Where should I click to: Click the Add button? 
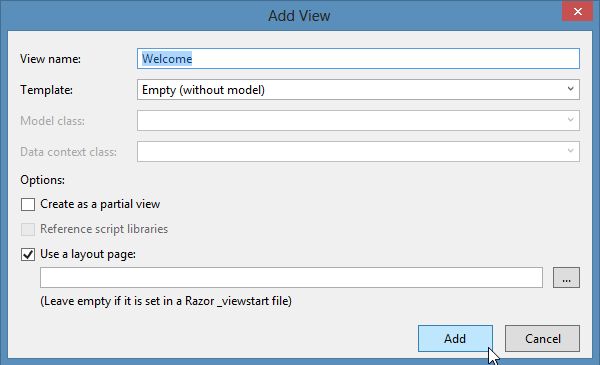coord(455,339)
